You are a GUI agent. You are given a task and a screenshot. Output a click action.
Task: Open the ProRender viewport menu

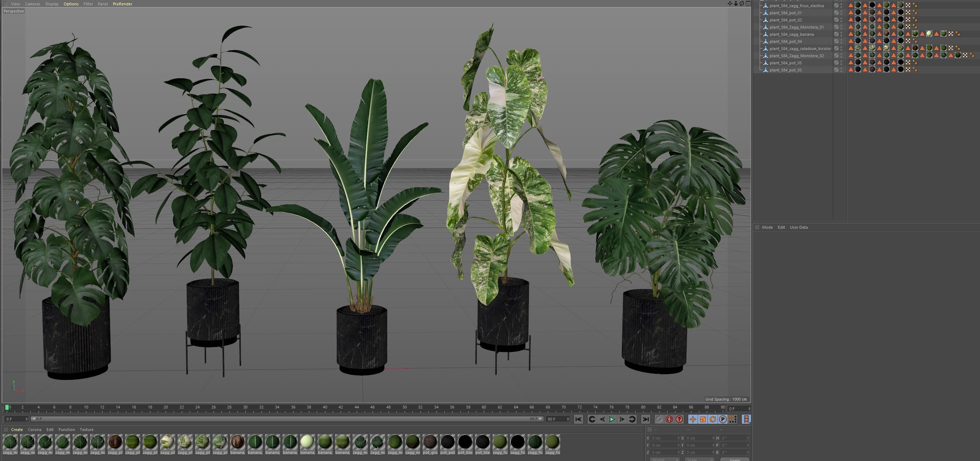click(122, 4)
